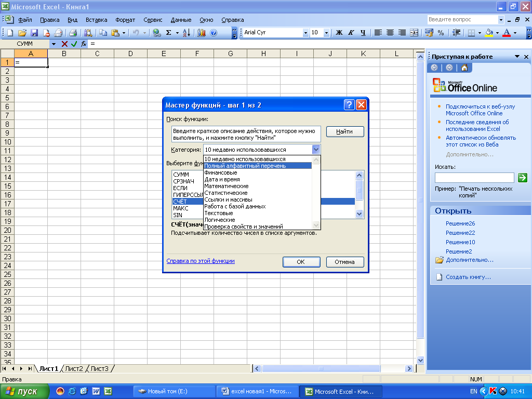Click OK in function wizard dialog
532x399 pixels.
tap(301, 262)
